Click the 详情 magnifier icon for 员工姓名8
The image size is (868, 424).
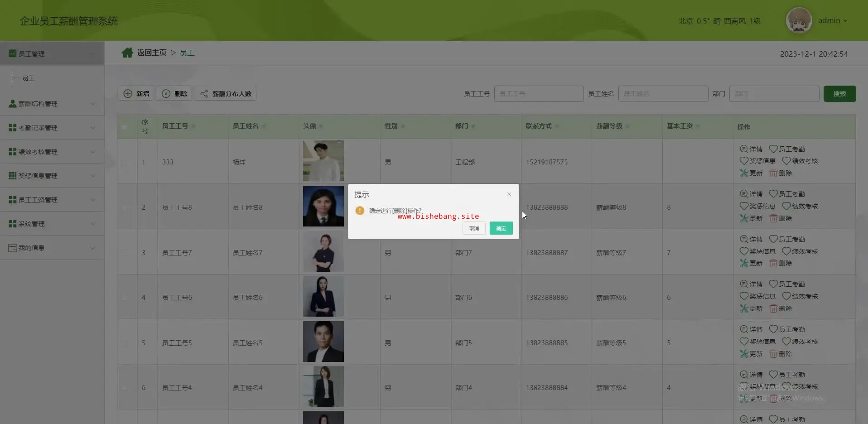[744, 193]
